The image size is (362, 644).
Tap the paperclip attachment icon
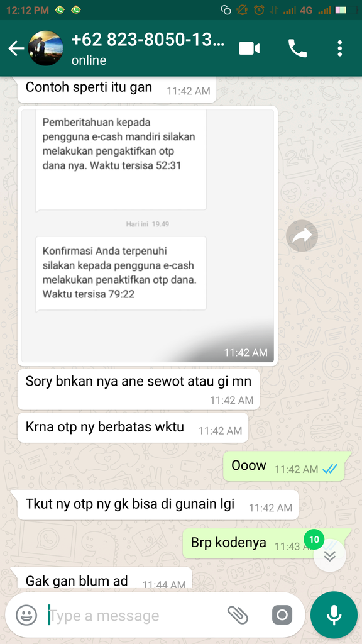point(238,615)
